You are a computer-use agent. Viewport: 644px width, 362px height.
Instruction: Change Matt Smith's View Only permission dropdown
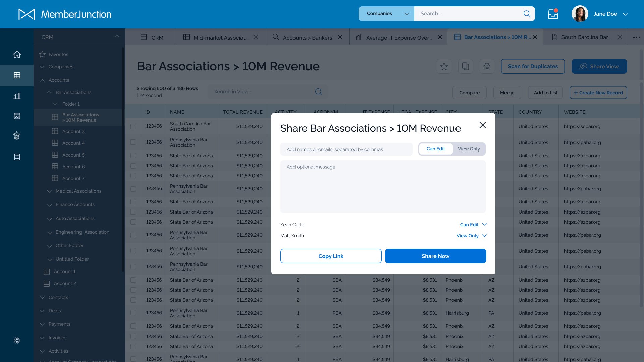click(x=471, y=236)
